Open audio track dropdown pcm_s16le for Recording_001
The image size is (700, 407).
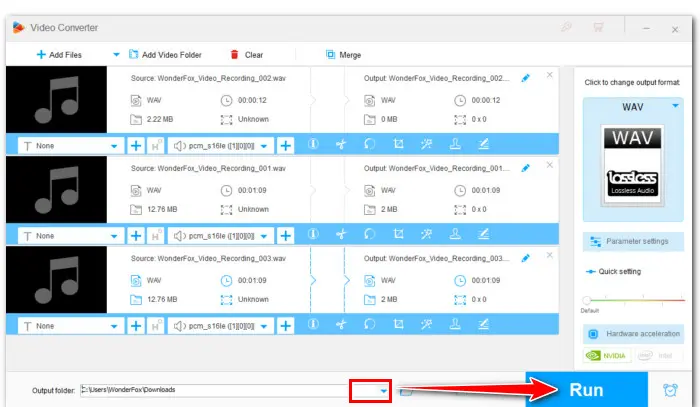(x=221, y=236)
